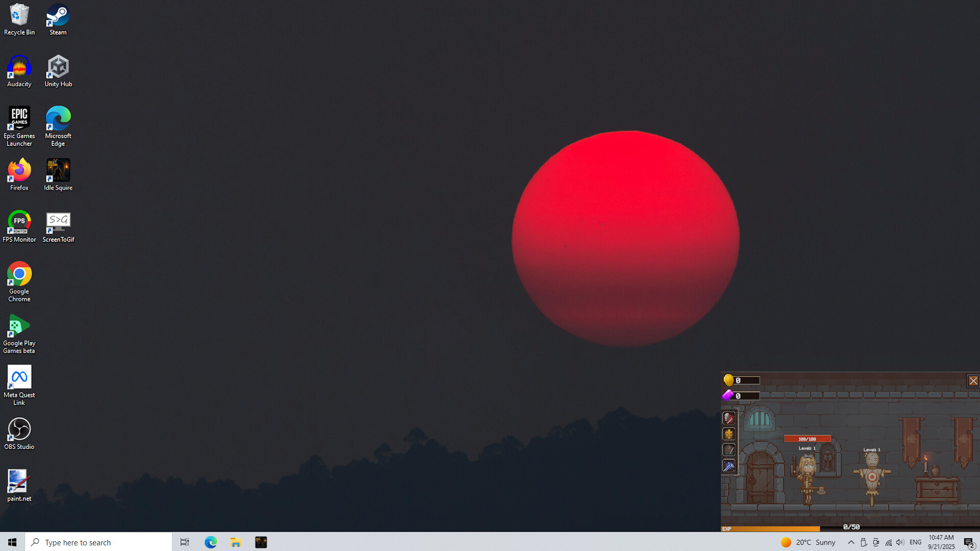Open the golden cross relic menu
This screenshot has width=980, height=551.
pyautogui.click(x=729, y=434)
